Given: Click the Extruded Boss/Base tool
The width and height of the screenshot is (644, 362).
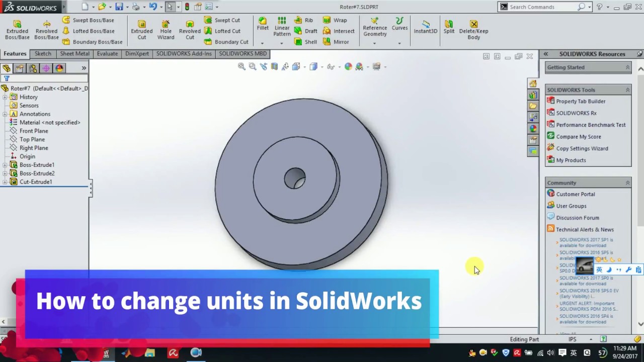Looking at the screenshot, I should pos(17,30).
